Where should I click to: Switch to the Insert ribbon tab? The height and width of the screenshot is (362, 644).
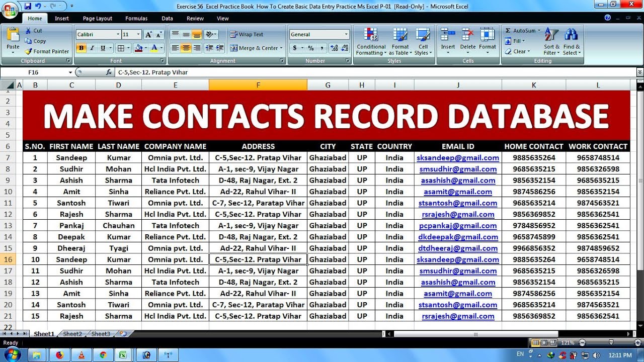coord(62,18)
